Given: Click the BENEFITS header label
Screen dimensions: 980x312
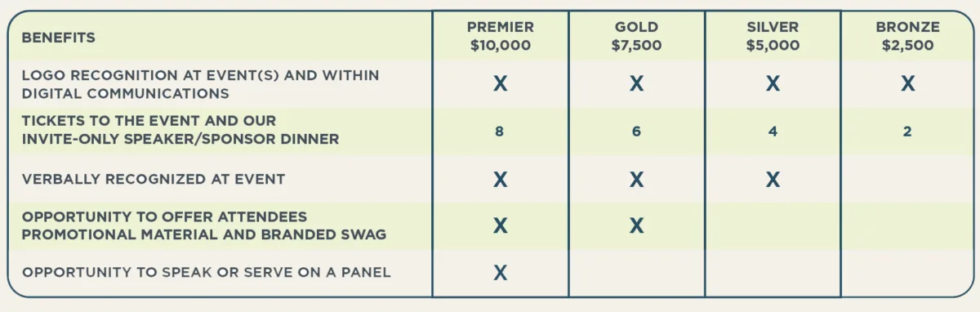Looking at the screenshot, I should click(x=59, y=38).
